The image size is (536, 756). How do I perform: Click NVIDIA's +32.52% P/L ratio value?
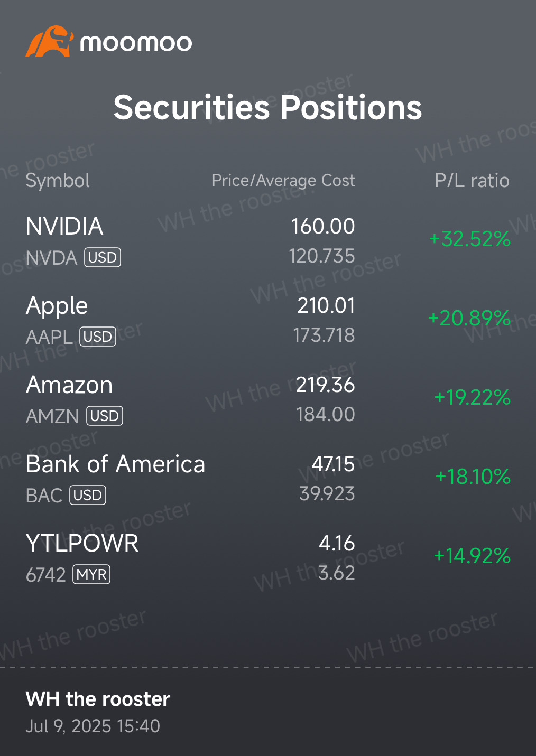pos(470,239)
